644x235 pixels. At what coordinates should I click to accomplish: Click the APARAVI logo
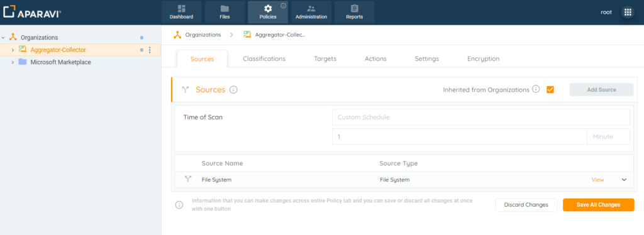coord(32,12)
